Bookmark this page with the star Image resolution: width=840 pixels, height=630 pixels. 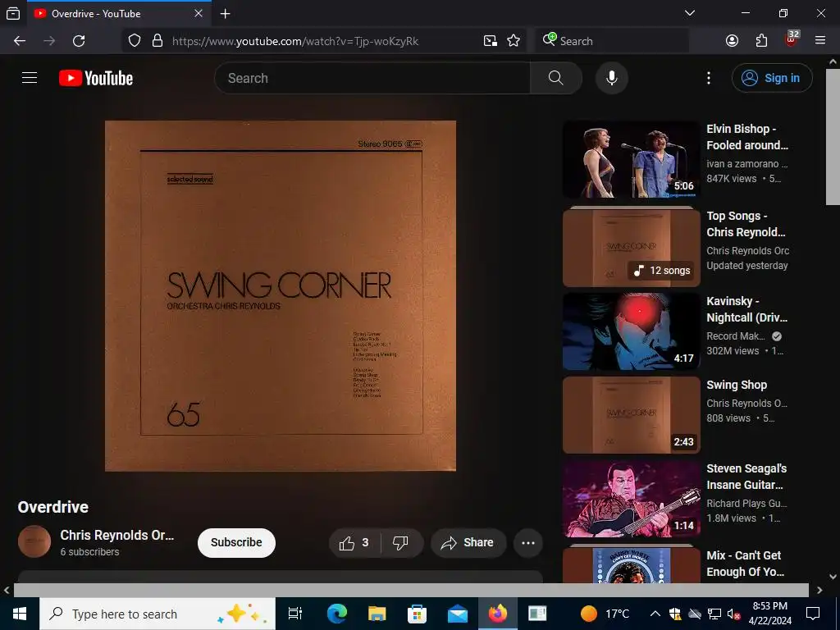pos(514,41)
